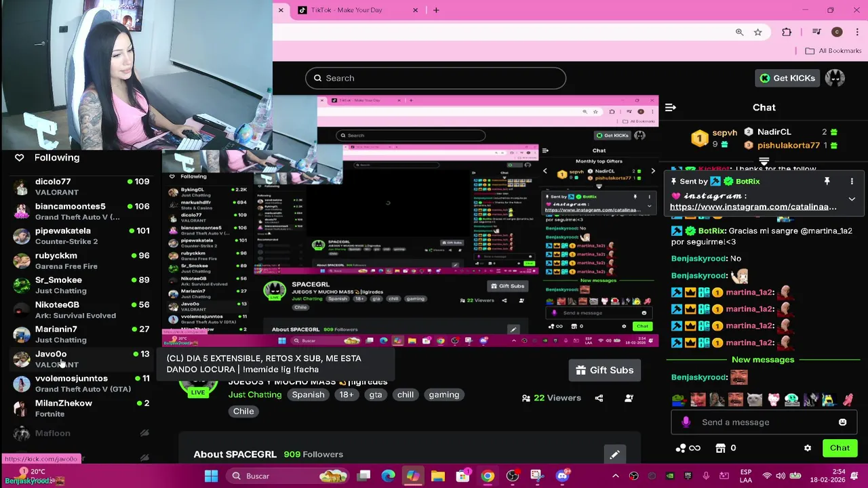868x488 pixels.
Task: Click the Gift Subs button
Action: tap(604, 370)
